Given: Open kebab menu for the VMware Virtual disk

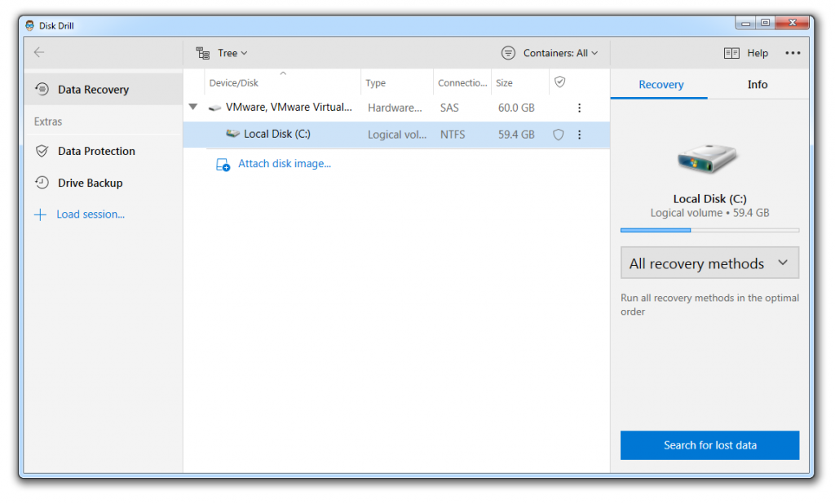Looking at the screenshot, I should [x=579, y=107].
